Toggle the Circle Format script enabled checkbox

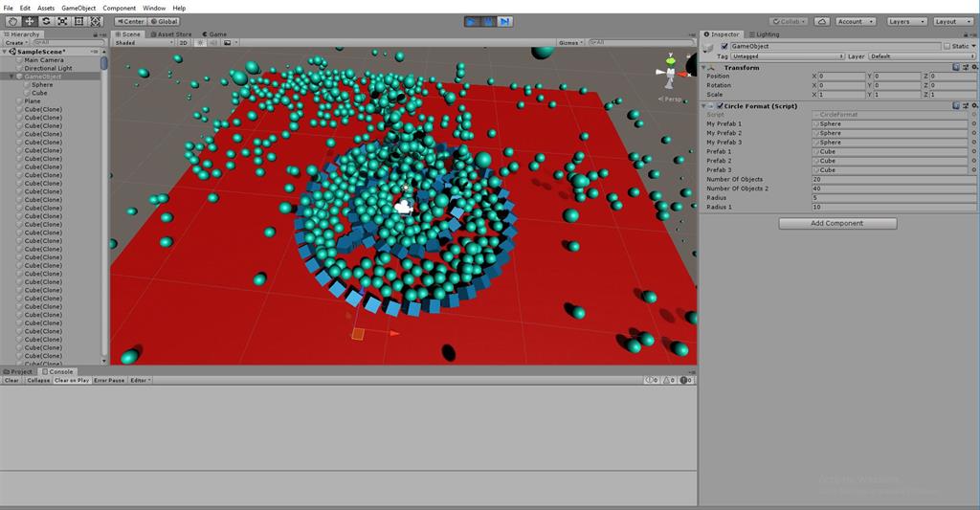pyautogui.click(x=720, y=106)
